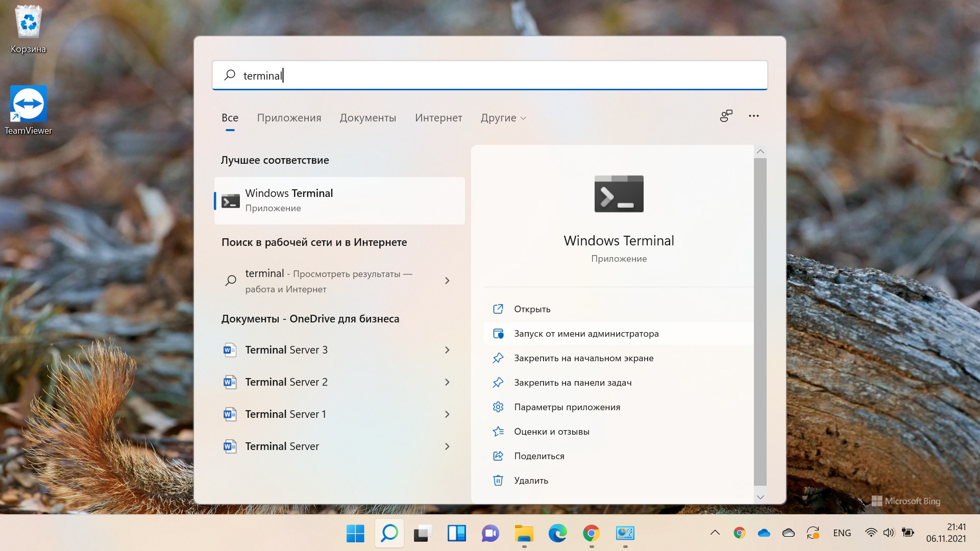
Task: Click Открыть to open Windows Terminal
Action: (x=618, y=309)
